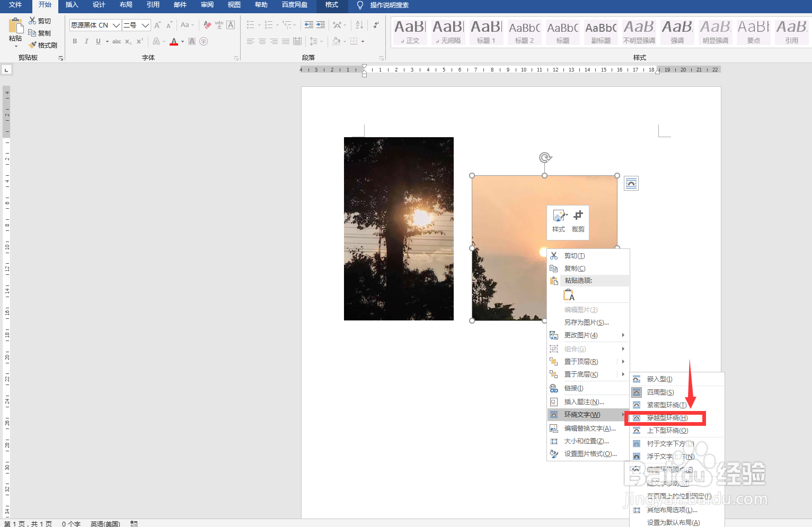Toggle italic formatting
This screenshot has height=527, width=812.
click(86, 41)
